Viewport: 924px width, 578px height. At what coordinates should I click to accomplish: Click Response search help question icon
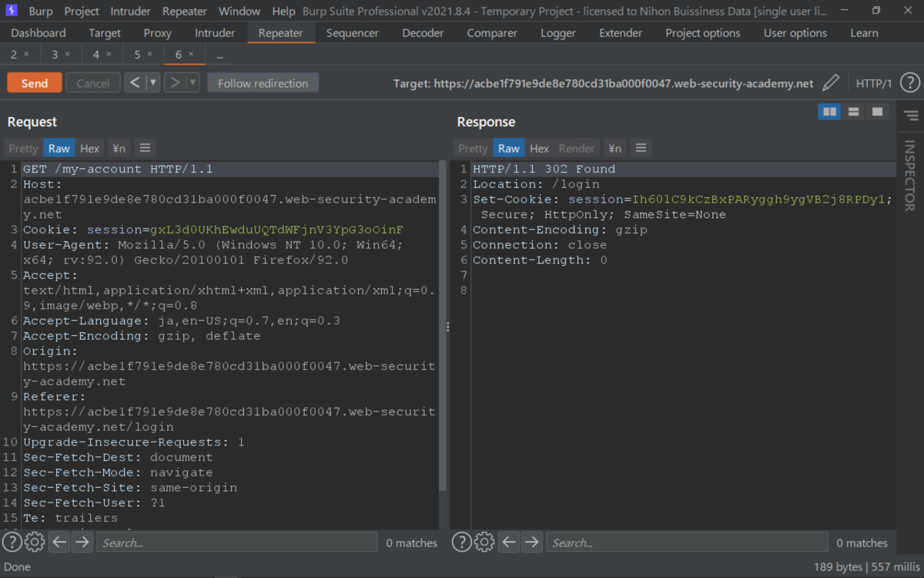pyautogui.click(x=462, y=543)
